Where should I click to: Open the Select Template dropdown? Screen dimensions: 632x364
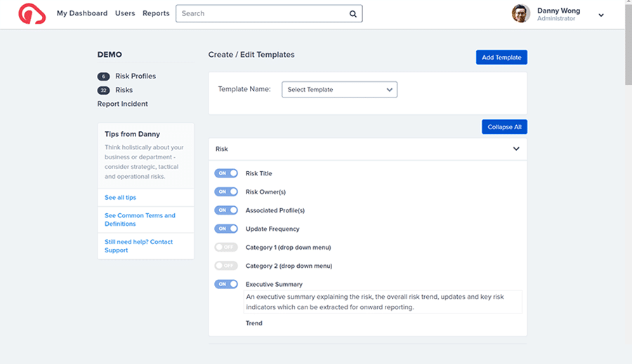click(339, 89)
